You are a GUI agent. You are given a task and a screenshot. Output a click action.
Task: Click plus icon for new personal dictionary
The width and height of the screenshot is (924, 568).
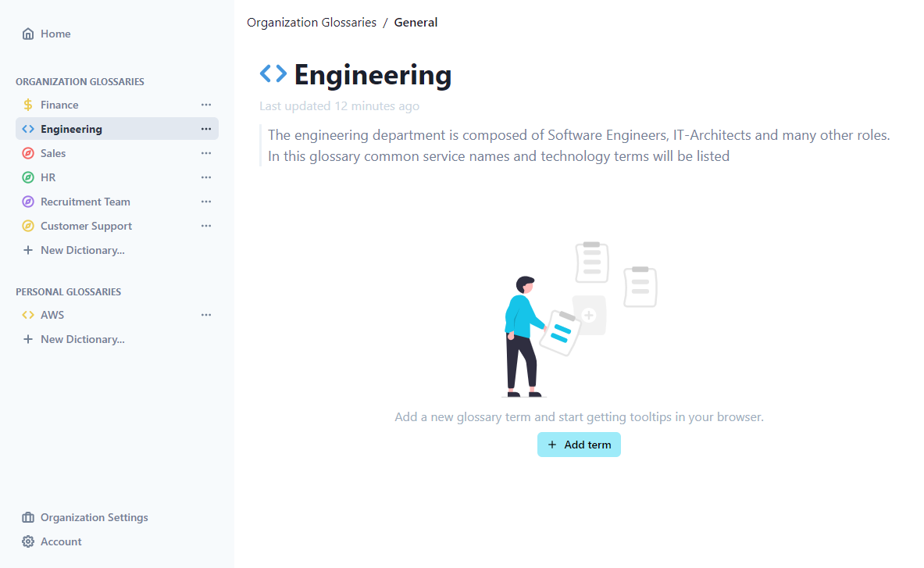(27, 339)
